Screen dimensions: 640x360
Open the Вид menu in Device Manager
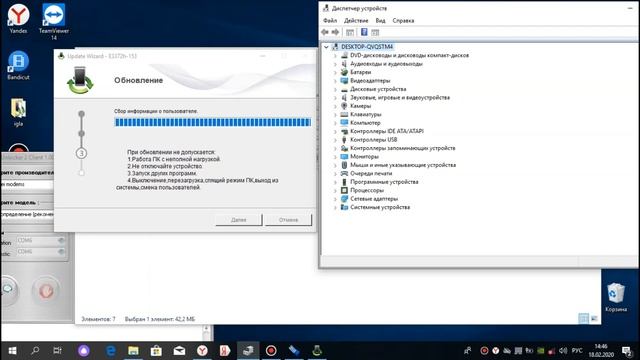pos(380,20)
